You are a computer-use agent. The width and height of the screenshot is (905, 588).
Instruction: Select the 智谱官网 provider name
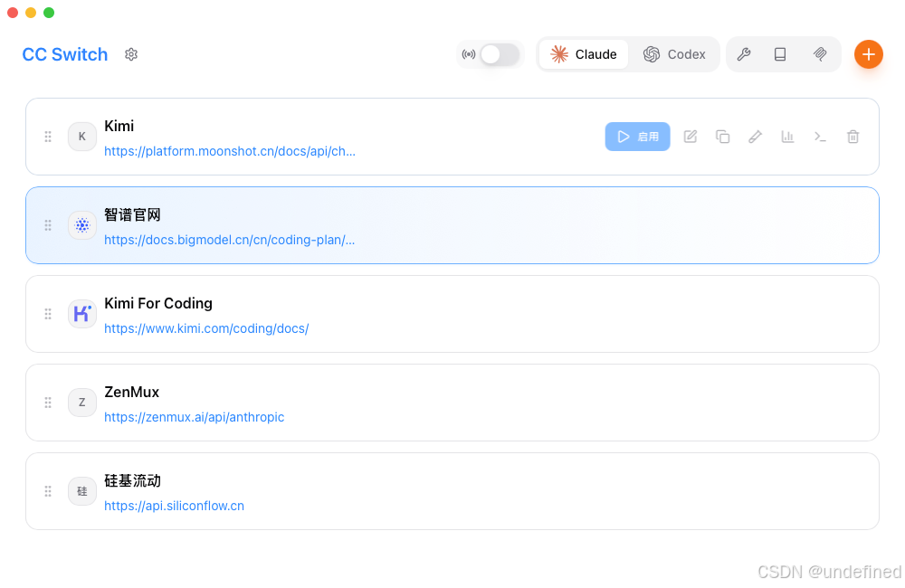pyautogui.click(x=132, y=214)
